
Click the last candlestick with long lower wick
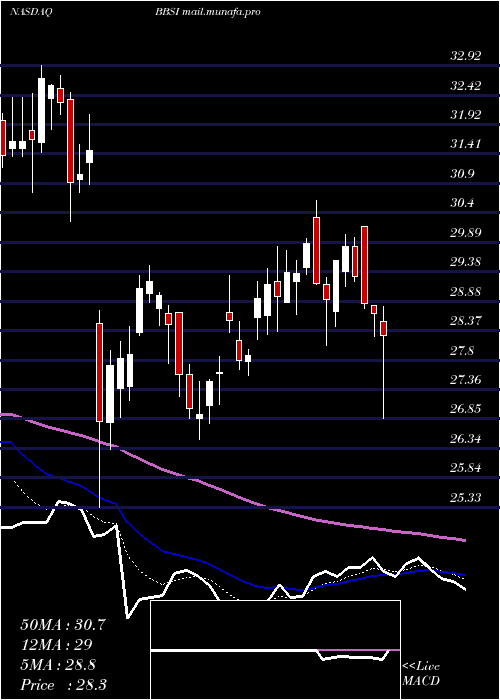(383, 362)
